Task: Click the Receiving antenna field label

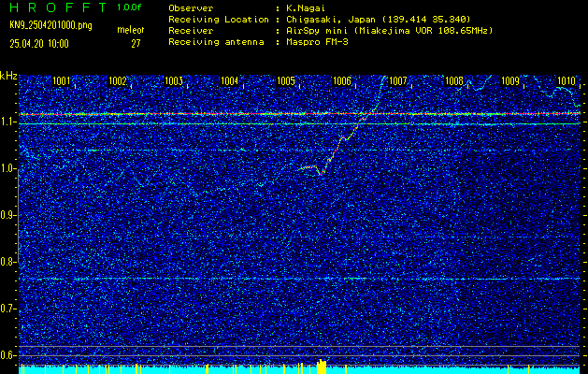Action: [x=216, y=42]
